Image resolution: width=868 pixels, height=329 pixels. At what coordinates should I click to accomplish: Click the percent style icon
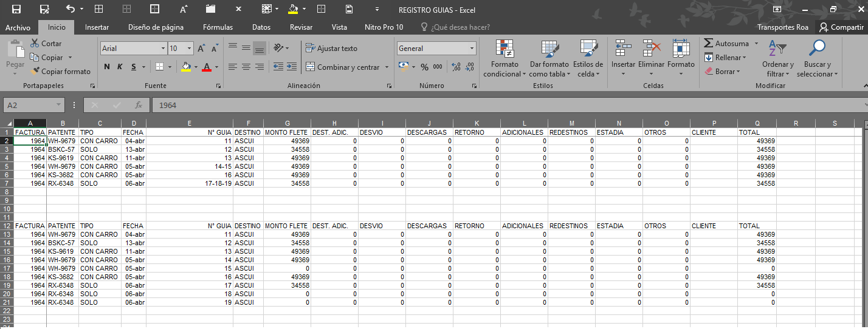[424, 67]
